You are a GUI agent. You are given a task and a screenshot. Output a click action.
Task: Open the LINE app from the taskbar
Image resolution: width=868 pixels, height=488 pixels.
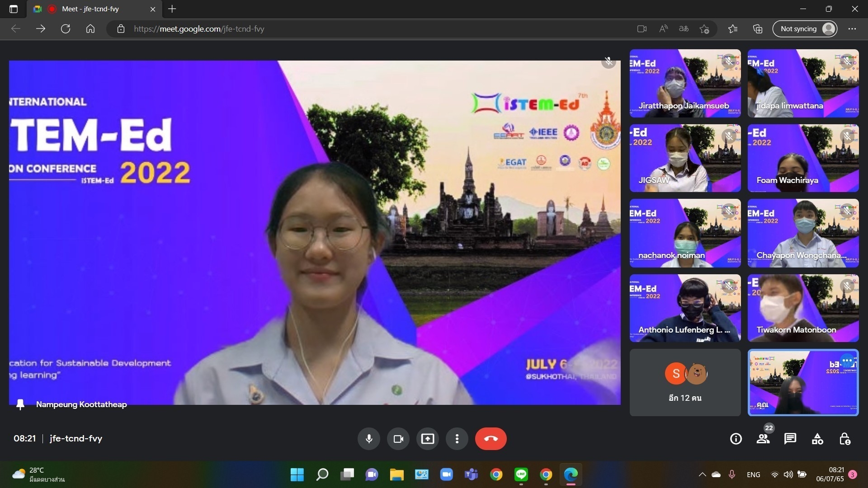point(521,474)
